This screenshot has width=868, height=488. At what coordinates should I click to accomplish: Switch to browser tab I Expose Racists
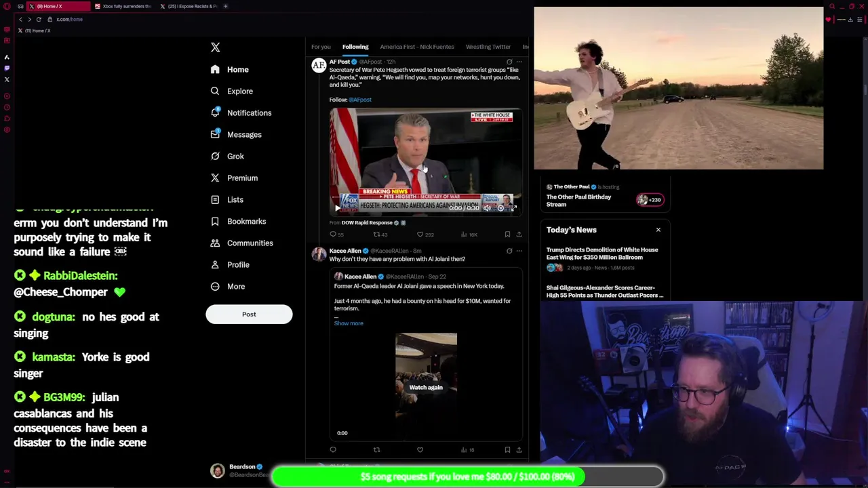point(189,6)
